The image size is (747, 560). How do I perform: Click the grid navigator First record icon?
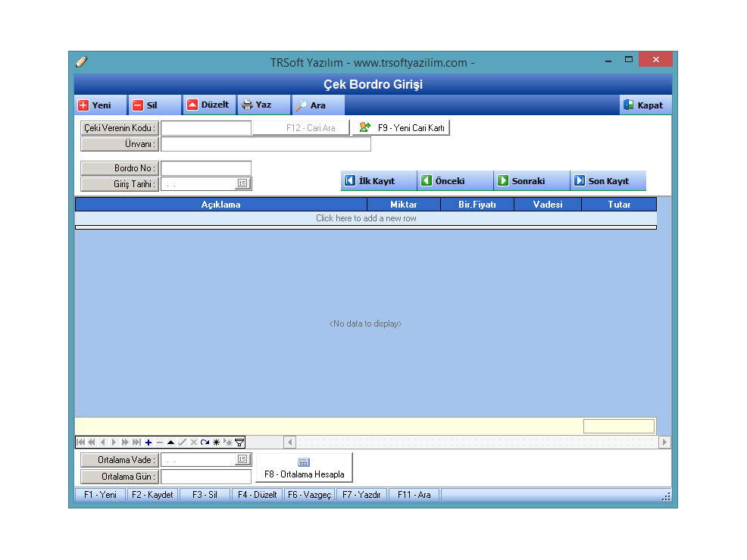pos(81,443)
